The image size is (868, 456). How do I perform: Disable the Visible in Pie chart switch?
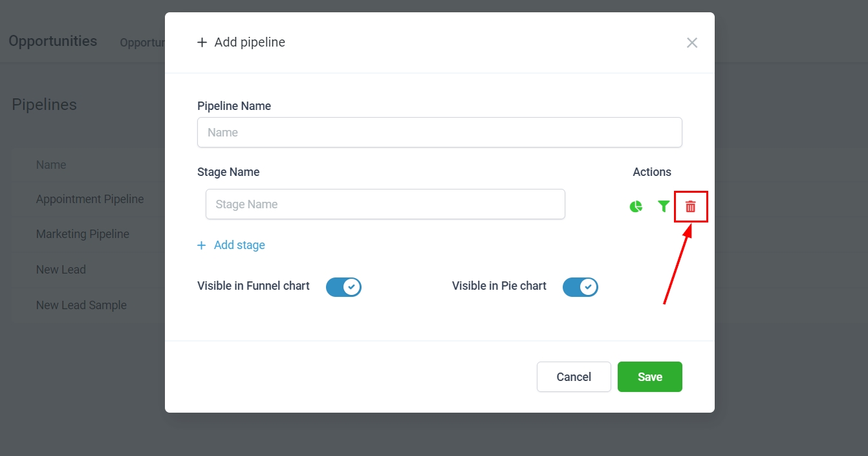(580, 287)
